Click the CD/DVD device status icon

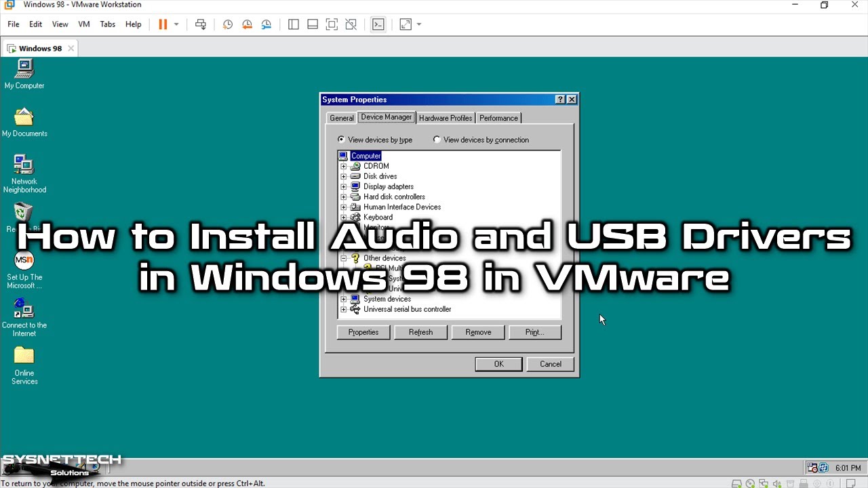point(750,483)
